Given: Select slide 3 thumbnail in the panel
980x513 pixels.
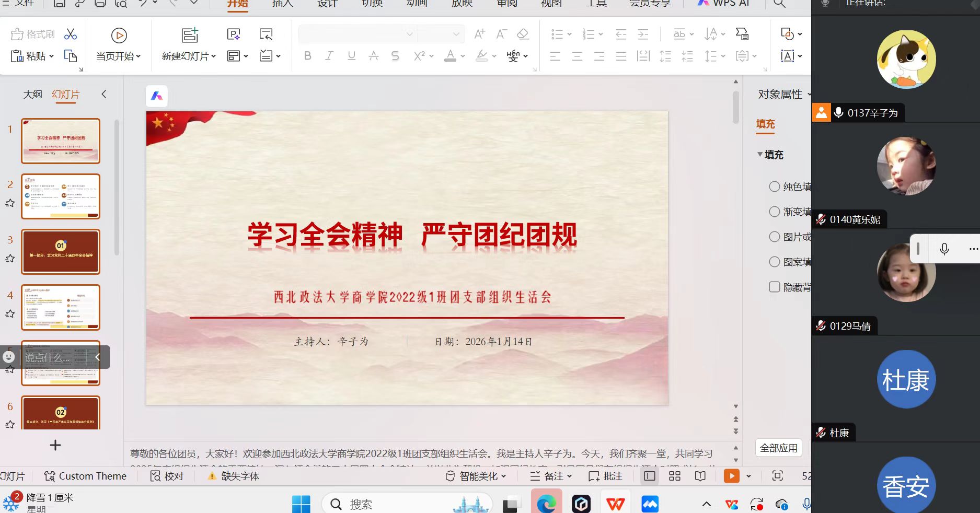Looking at the screenshot, I should pyautogui.click(x=61, y=252).
